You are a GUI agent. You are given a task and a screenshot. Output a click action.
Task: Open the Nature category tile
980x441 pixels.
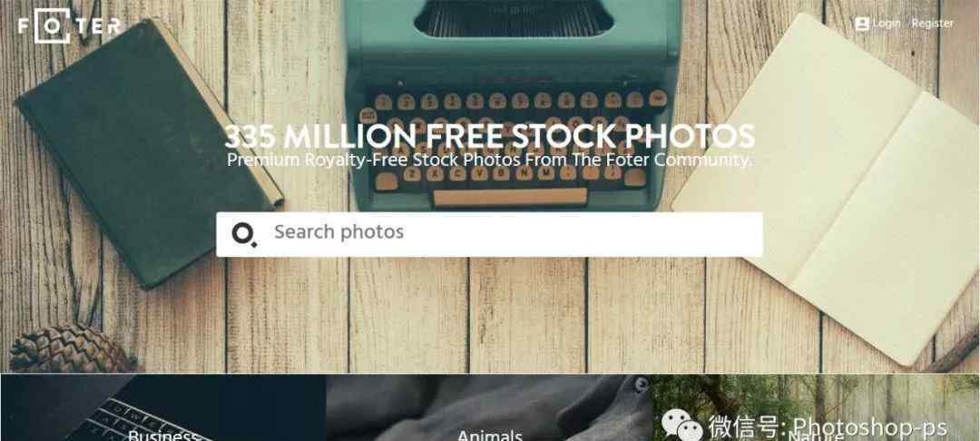pyautogui.click(x=817, y=408)
